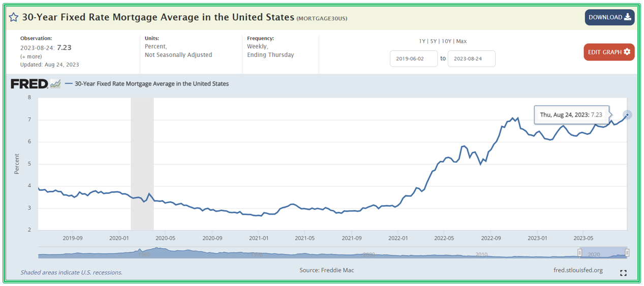This screenshot has height=286, width=644.
Task: Click the 2019-09 x-axis label
Action: pyautogui.click(x=73, y=238)
